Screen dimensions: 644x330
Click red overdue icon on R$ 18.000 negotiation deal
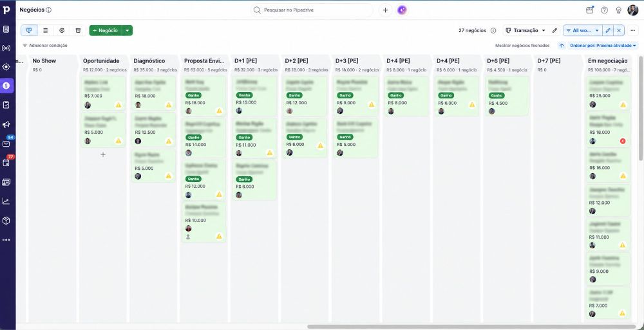[623, 141]
